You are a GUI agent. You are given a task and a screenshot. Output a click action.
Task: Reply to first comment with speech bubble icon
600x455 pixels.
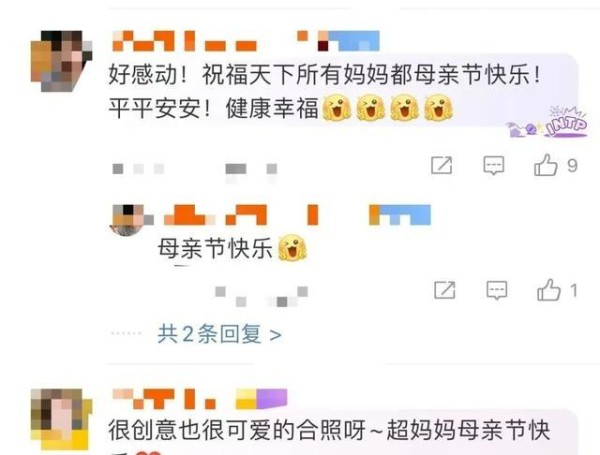(494, 165)
